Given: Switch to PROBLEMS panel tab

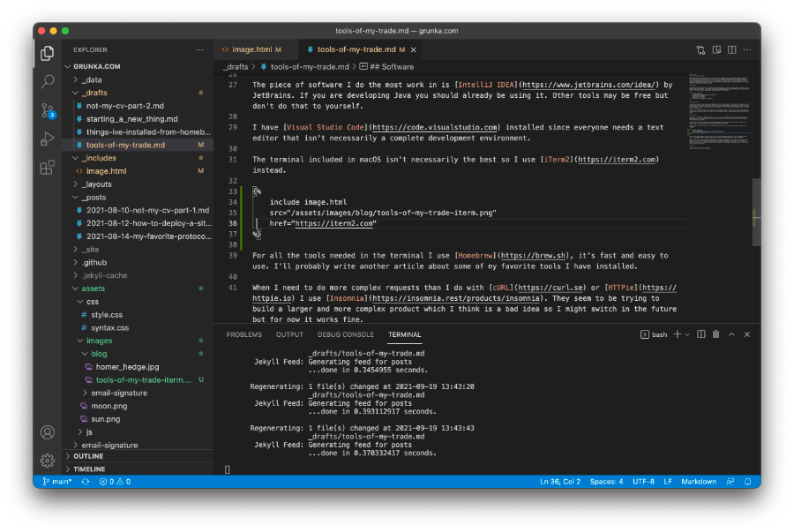Looking at the screenshot, I should click(x=244, y=334).
